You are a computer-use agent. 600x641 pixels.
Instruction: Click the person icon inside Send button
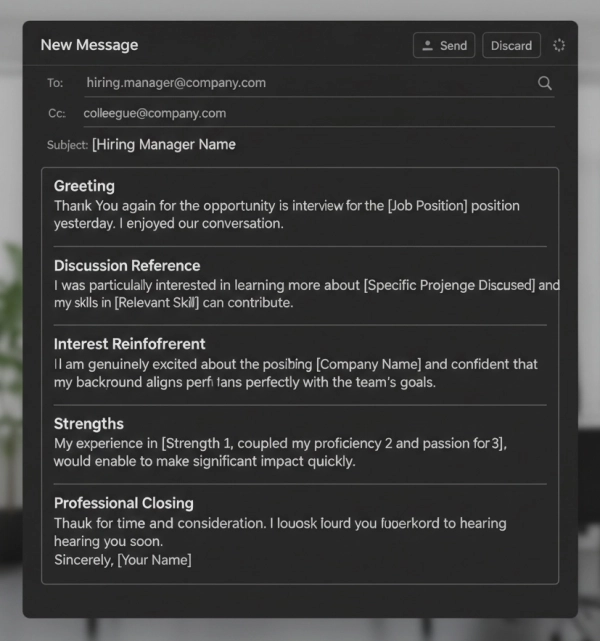[427, 45]
